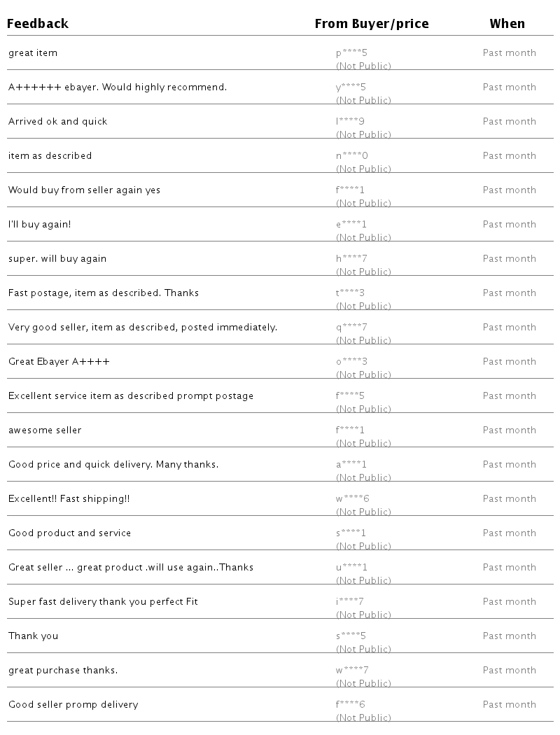
Task: Open buyer p****5 profile
Action: coord(351,53)
